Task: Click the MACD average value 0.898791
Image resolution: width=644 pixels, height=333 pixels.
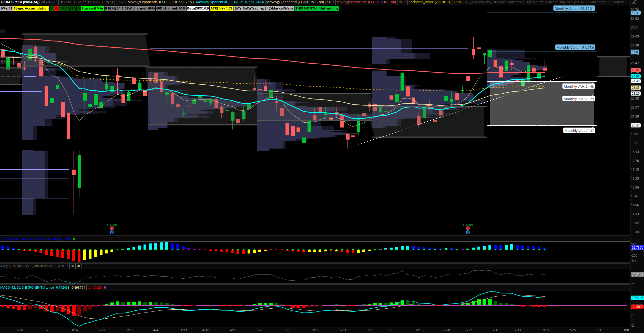Action: (78, 287)
